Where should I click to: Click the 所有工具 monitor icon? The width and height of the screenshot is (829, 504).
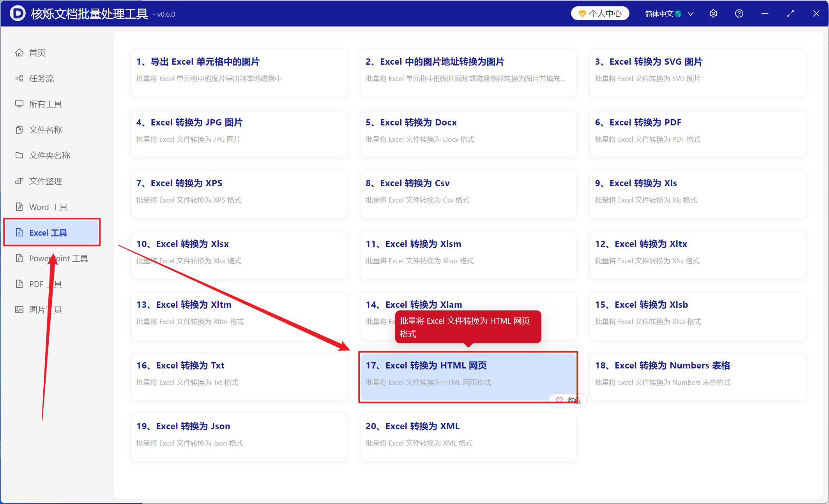(19, 104)
